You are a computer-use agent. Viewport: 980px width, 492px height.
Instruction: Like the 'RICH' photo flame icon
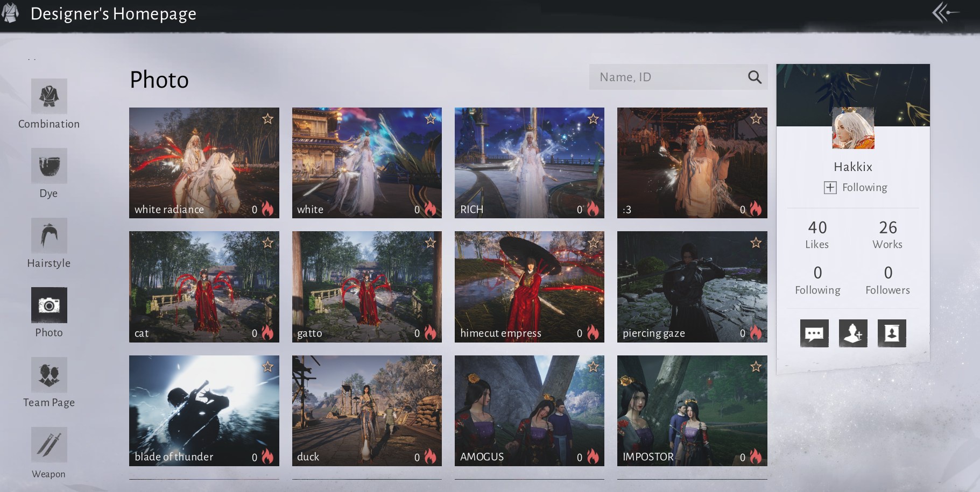coord(593,209)
